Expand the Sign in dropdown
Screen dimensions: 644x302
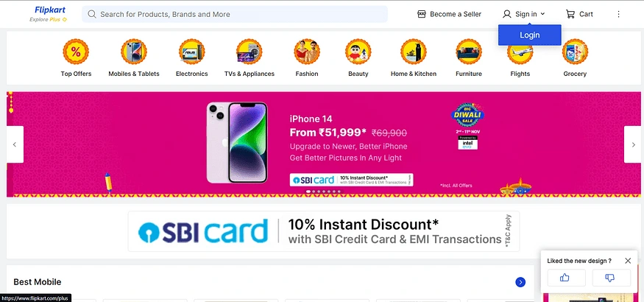(523, 15)
